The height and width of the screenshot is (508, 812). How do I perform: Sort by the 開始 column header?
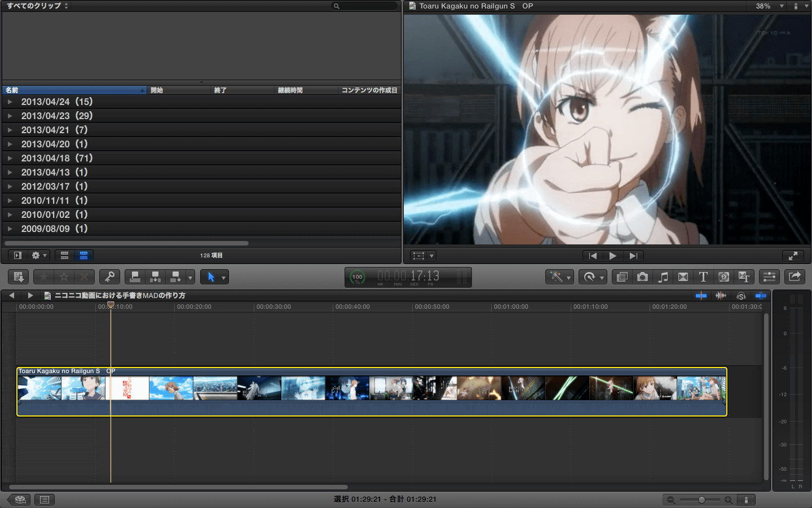point(179,90)
